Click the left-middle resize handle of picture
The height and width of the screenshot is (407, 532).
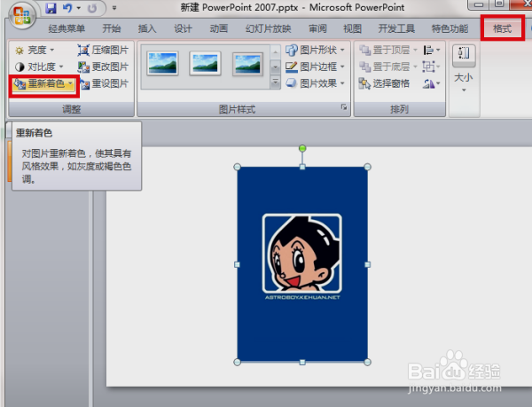[x=237, y=264]
